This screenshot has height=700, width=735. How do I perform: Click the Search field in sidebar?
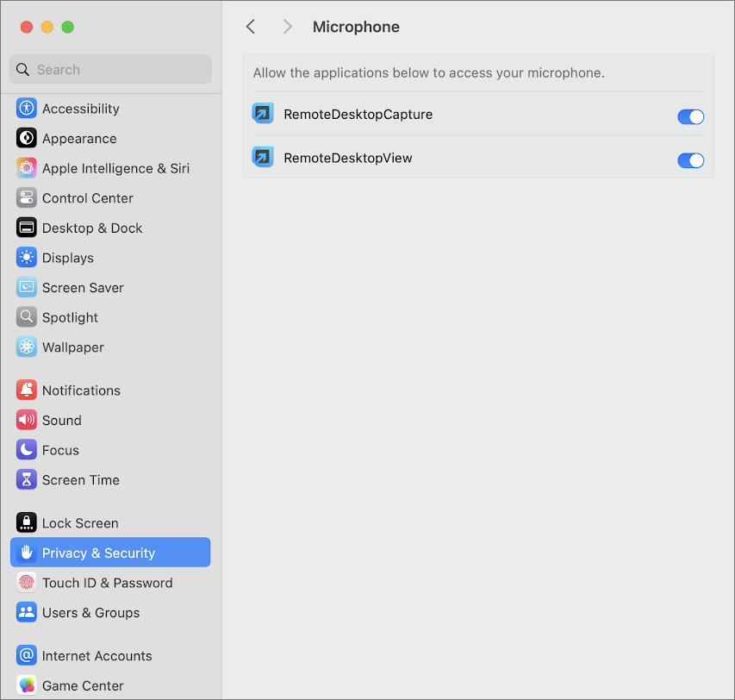coord(110,70)
